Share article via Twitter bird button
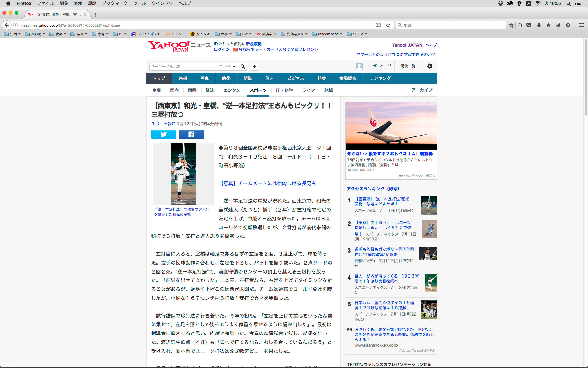This screenshot has height=368, width=588. 164,134
